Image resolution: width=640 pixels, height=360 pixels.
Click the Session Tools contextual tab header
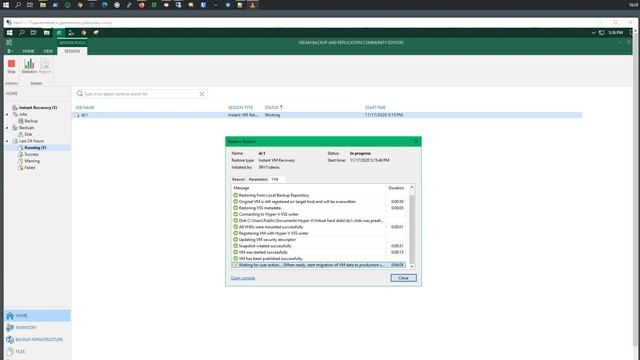[72, 42]
